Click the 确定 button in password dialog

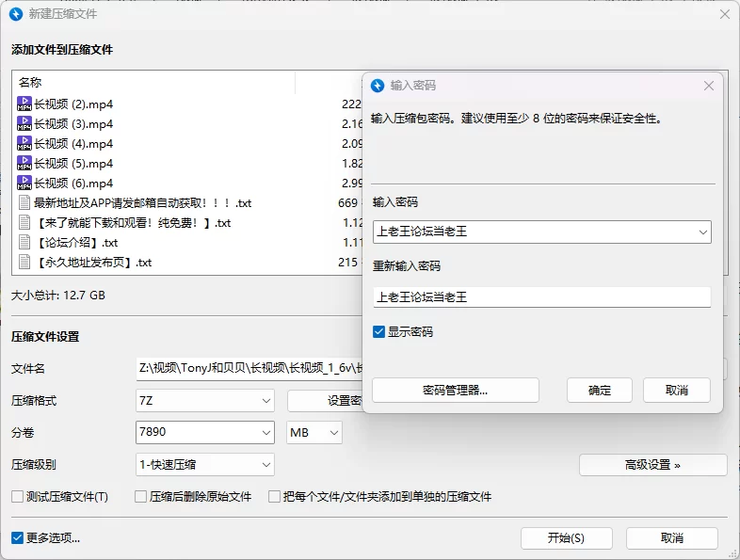coord(600,391)
